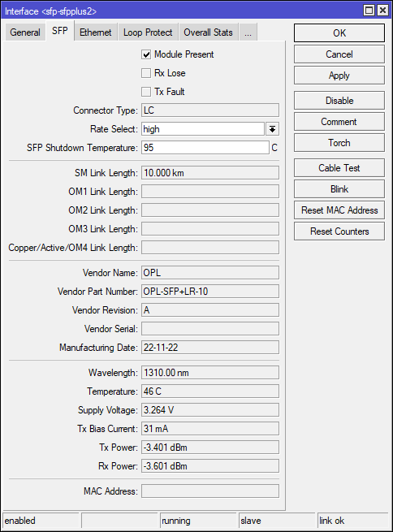Apply the interface settings
The image size is (393, 532).
coord(339,76)
